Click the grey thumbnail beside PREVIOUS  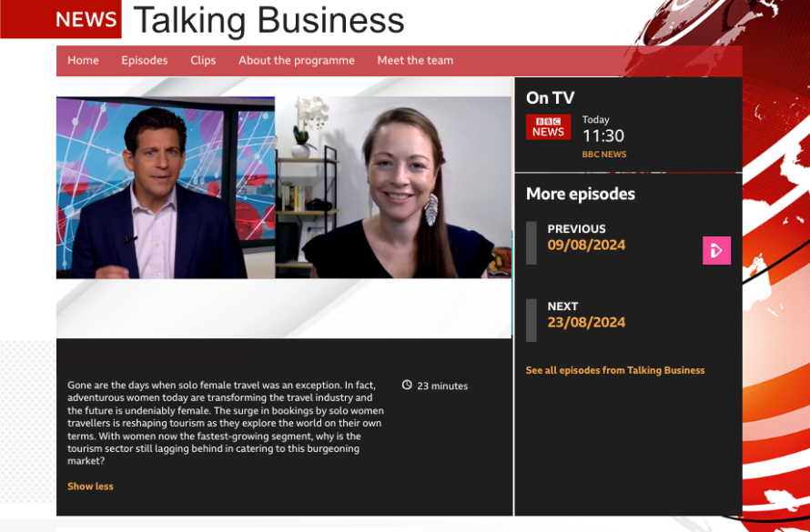coord(532,243)
